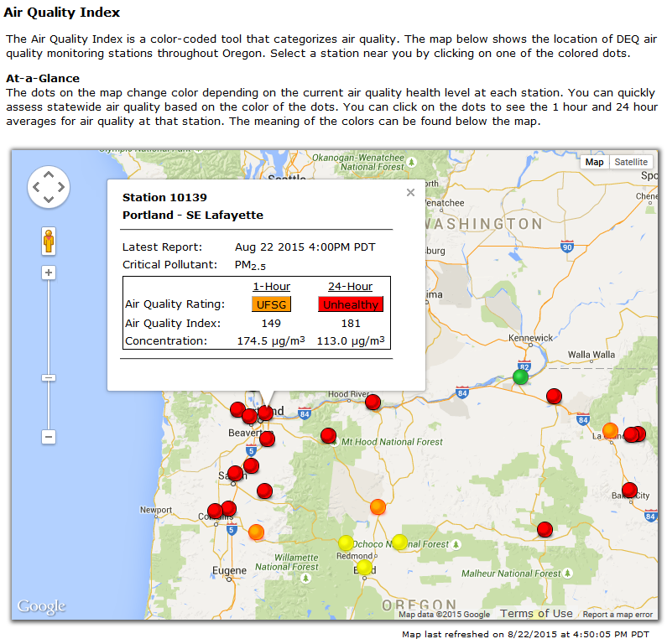Select the orange station dot at La Grande

(x=610, y=431)
